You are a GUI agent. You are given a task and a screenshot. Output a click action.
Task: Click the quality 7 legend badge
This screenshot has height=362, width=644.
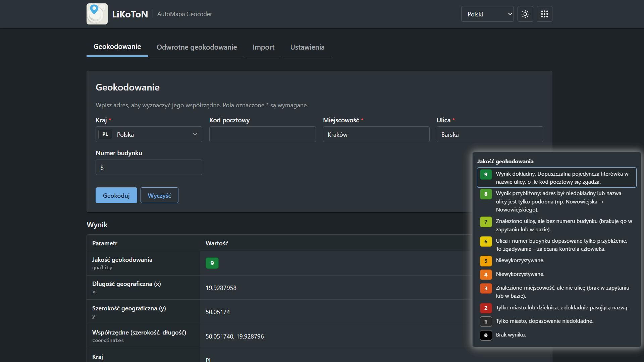point(486,222)
